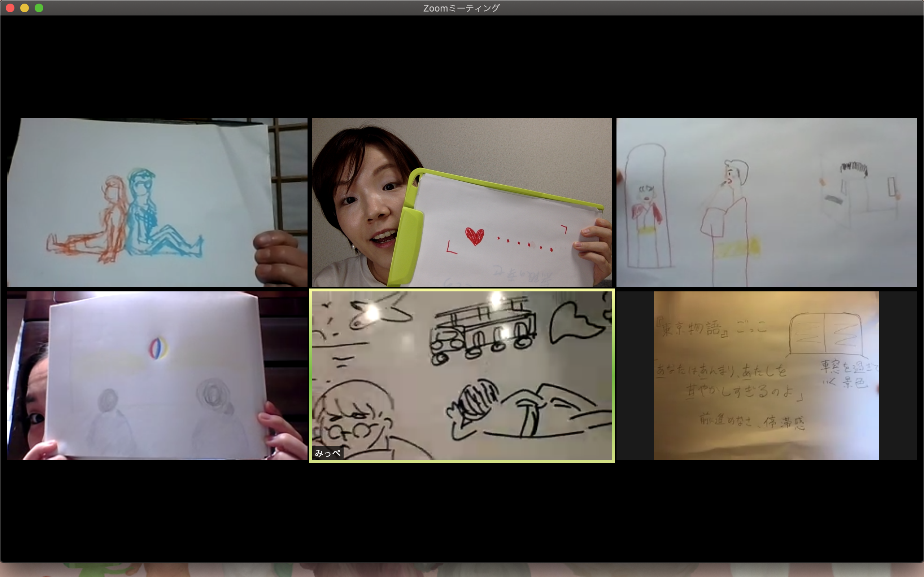Select the kimono figures drawing video tile
The image size is (924, 577).
(x=766, y=202)
